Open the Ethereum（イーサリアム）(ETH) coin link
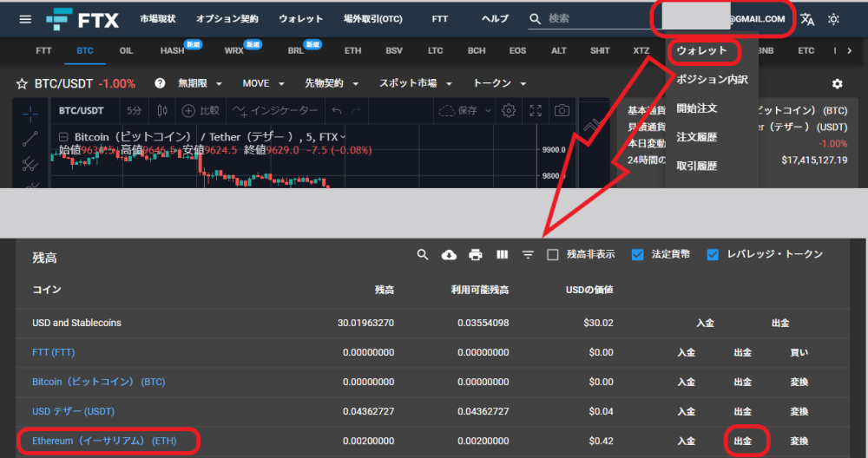This screenshot has height=458, width=868. [105, 442]
